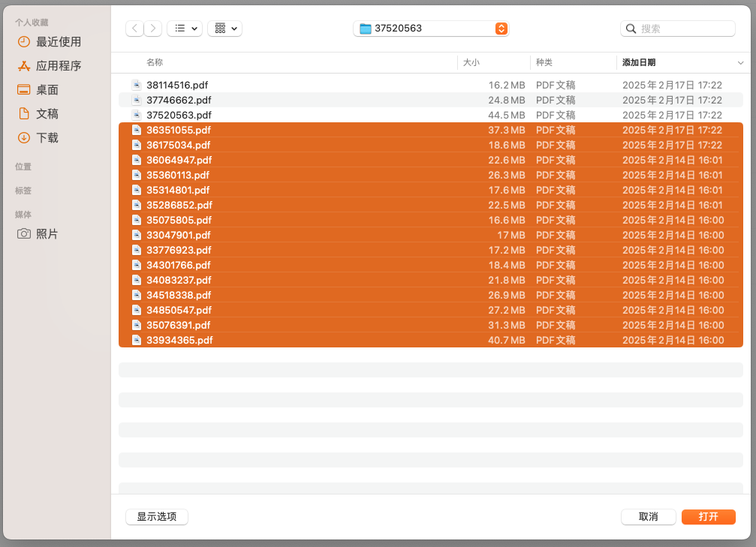Click Show Options (显示选项) button
The height and width of the screenshot is (547, 756).
coord(157,517)
